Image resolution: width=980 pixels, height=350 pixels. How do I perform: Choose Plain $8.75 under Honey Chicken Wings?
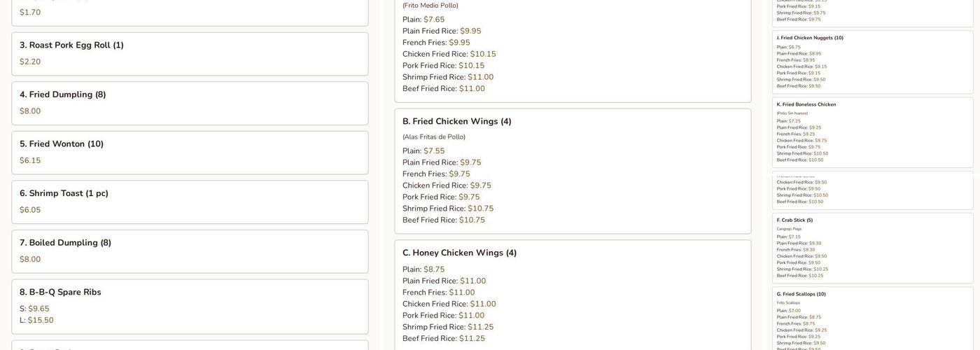pyautogui.click(x=433, y=269)
